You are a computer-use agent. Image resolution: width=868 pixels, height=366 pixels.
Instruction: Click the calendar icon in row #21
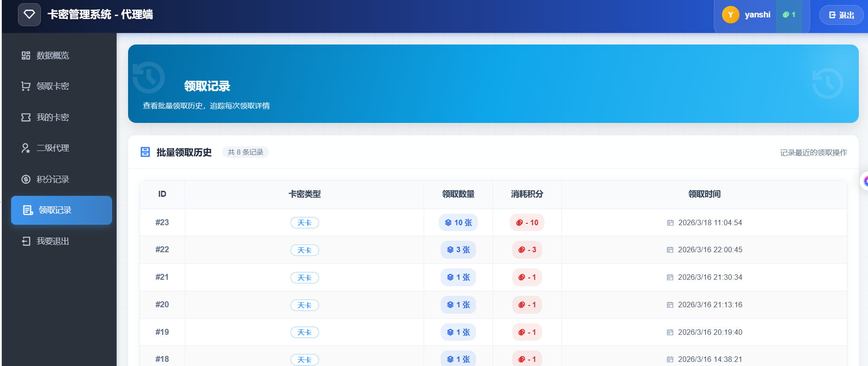click(x=670, y=277)
